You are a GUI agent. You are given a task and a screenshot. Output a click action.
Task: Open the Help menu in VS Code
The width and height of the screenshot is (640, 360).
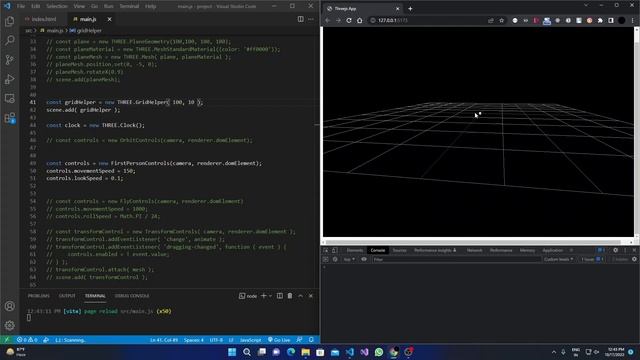[x=150, y=6]
